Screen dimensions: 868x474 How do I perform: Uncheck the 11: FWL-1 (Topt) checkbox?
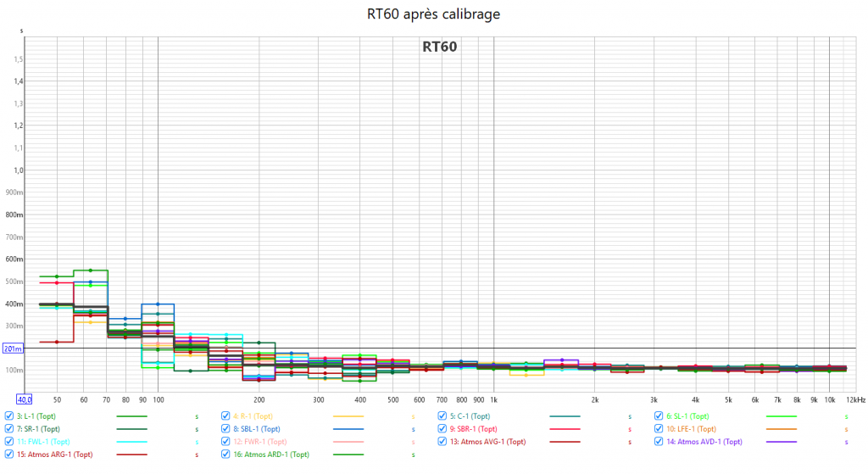8,442
